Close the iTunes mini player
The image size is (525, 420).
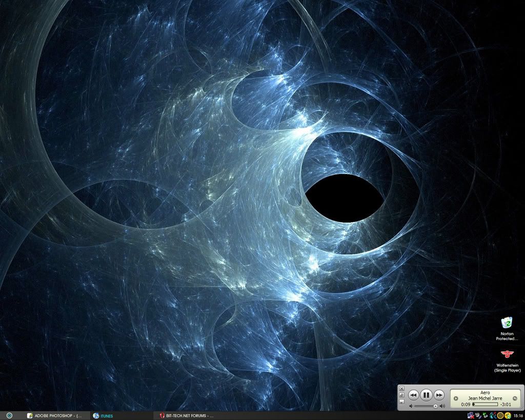[x=402, y=389]
